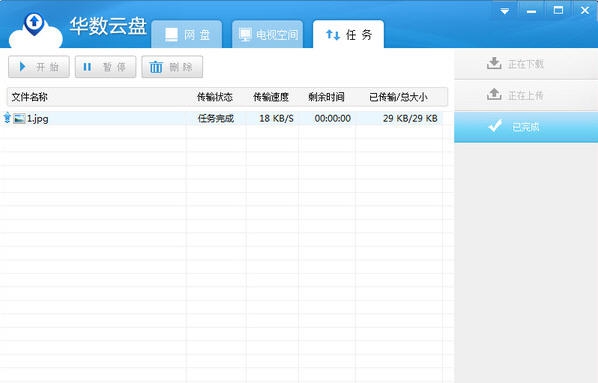This screenshot has width=598, height=383.
Task: Show the 正在下载 downloading list
Action: pos(526,64)
